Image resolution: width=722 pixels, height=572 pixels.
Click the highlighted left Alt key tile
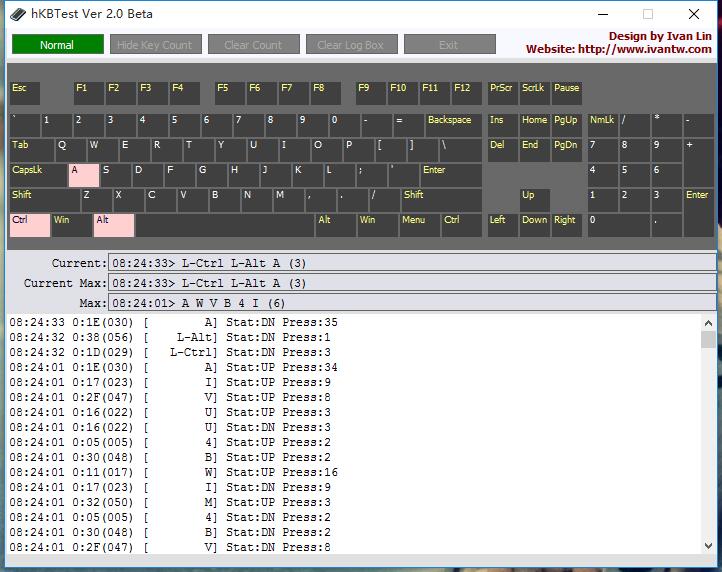point(114,225)
